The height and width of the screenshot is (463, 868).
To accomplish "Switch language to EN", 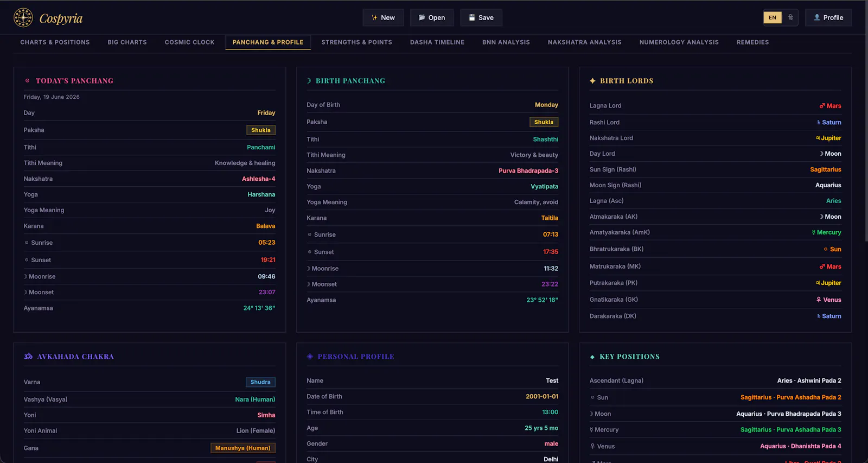I will pos(773,17).
